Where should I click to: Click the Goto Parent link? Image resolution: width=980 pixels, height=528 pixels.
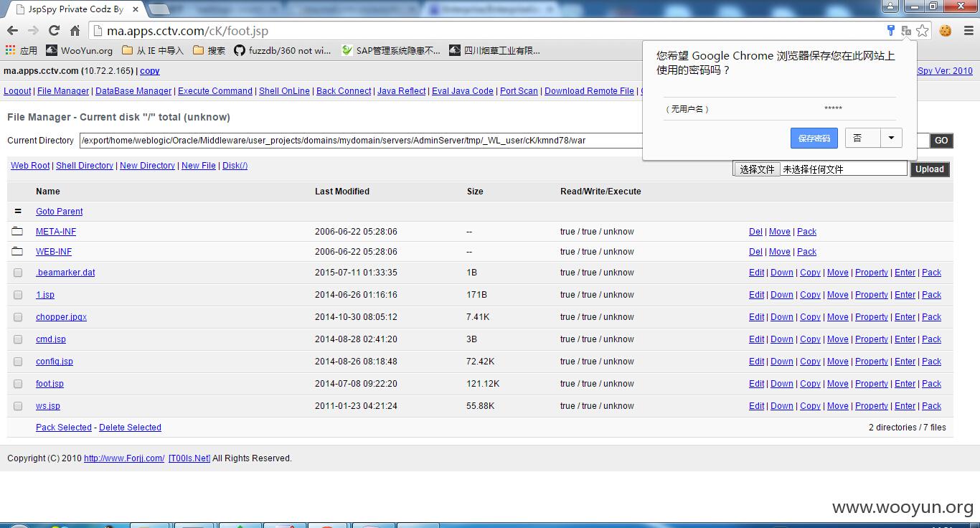pos(60,212)
